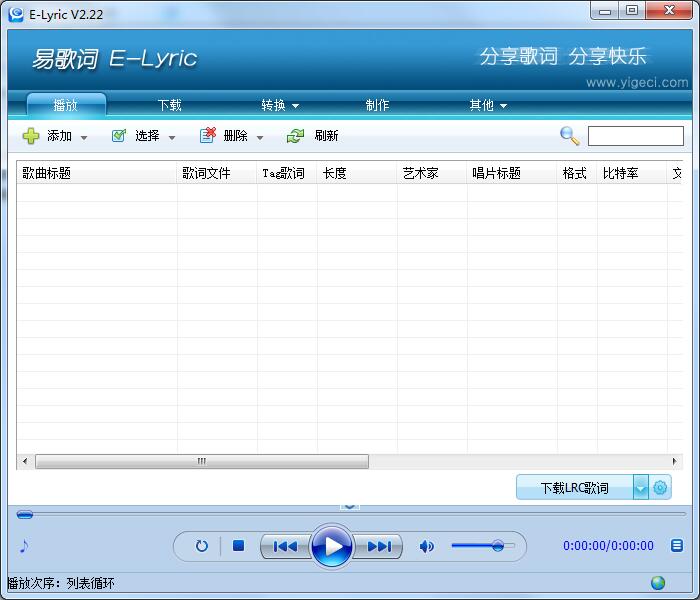Stop playback with the stop button
The image size is (700, 600).
click(238, 546)
